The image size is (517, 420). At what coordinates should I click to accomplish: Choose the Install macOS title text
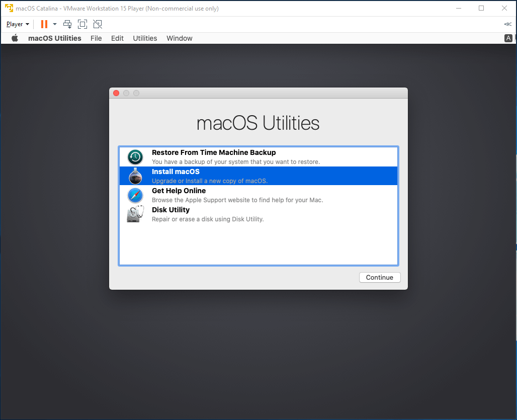coord(176,172)
